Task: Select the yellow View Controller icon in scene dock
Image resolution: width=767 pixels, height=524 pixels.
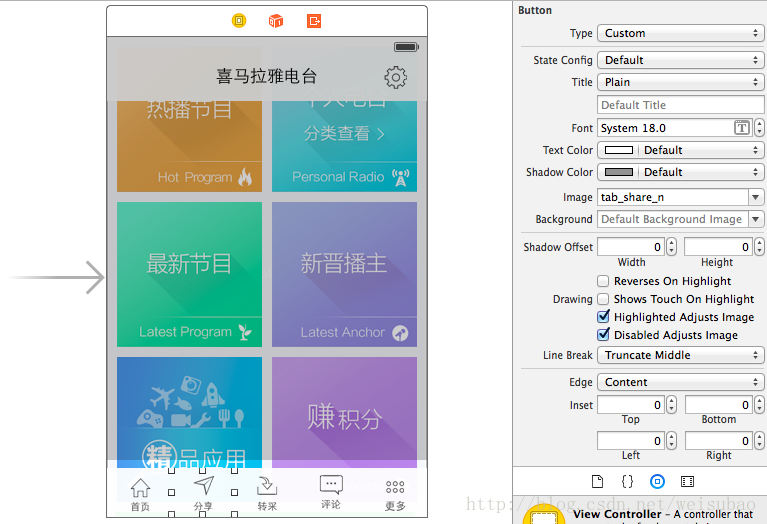Action: pos(239,21)
